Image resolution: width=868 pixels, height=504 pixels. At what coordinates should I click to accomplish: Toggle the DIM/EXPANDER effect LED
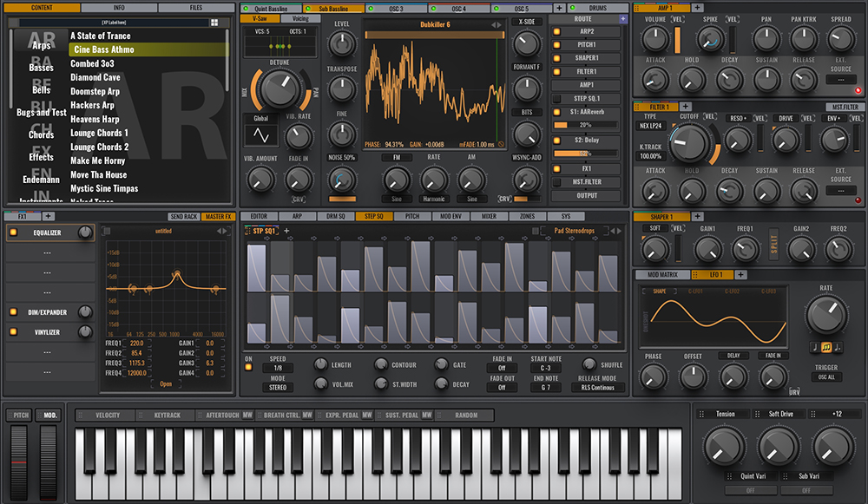[13, 312]
